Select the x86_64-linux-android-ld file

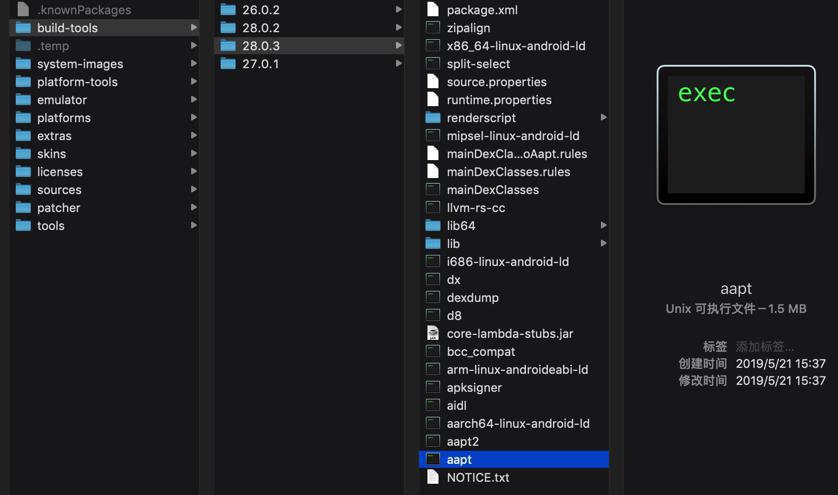[x=514, y=46]
